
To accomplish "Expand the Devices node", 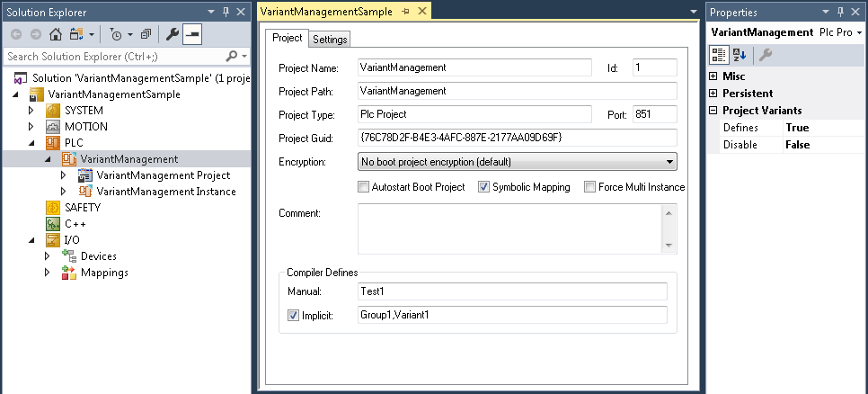I will [48, 256].
